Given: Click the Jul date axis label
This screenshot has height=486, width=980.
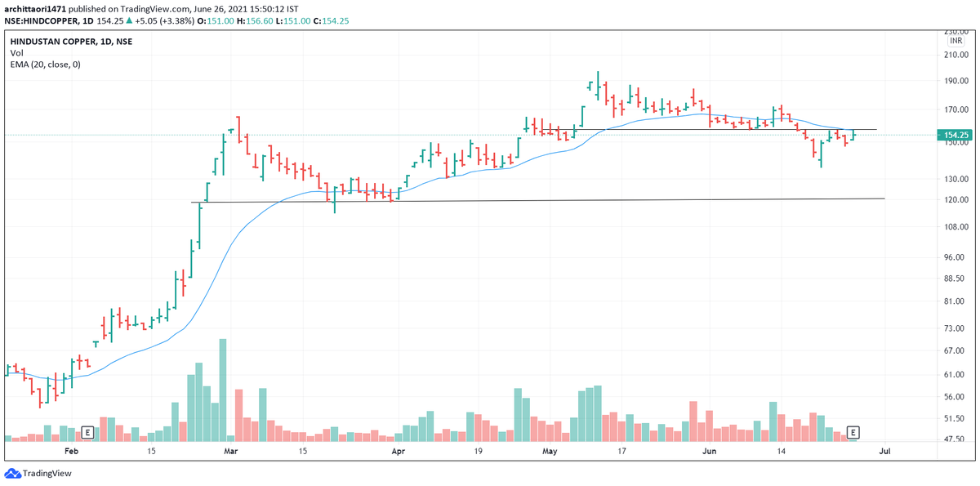Looking at the screenshot, I should pos(884,451).
